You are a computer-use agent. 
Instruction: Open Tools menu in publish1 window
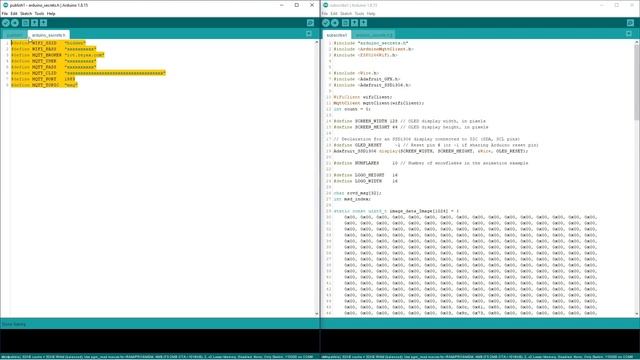point(39,13)
